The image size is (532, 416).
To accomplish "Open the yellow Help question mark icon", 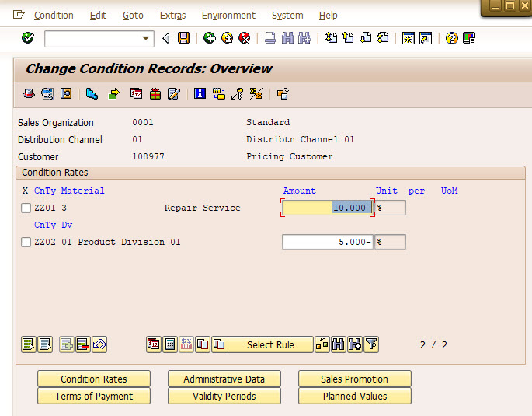I will point(451,38).
